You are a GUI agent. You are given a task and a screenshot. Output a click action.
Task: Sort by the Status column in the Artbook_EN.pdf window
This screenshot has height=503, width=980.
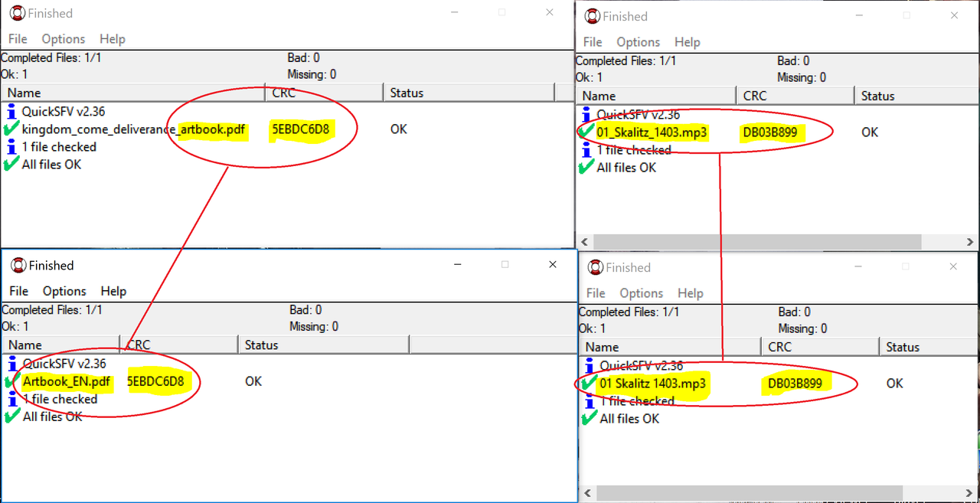point(324,345)
